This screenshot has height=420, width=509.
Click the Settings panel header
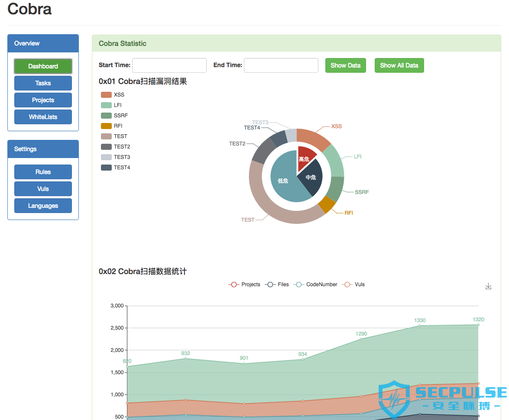43,149
